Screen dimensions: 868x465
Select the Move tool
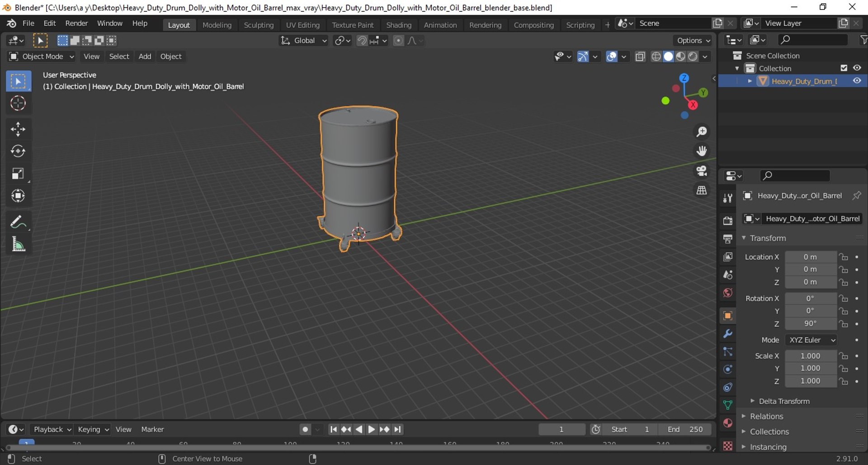18,129
